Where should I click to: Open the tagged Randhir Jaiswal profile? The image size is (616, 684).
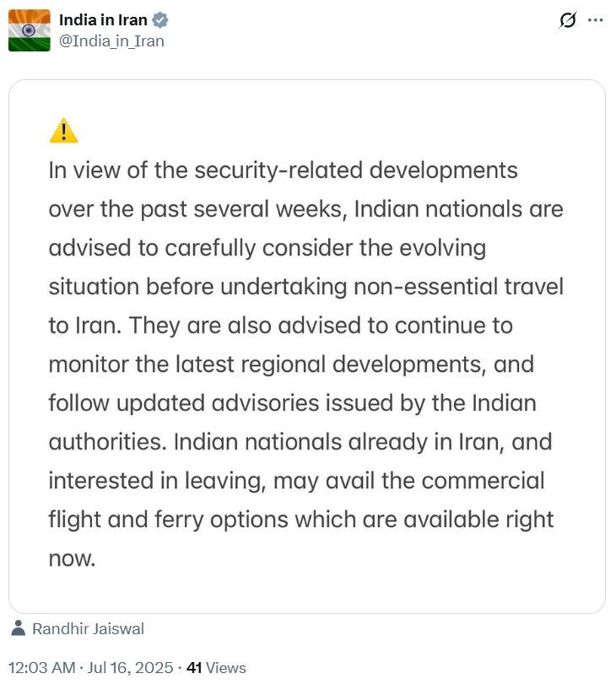[x=88, y=628]
